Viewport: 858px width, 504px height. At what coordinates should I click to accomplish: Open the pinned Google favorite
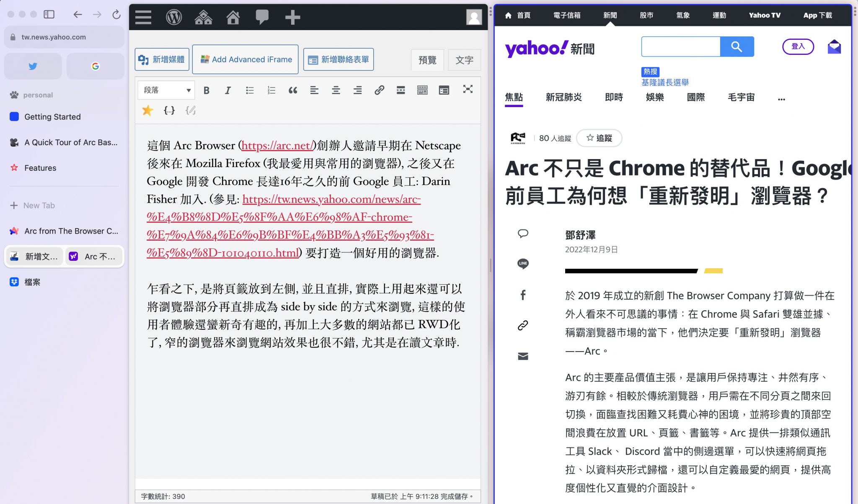coord(96,66)
